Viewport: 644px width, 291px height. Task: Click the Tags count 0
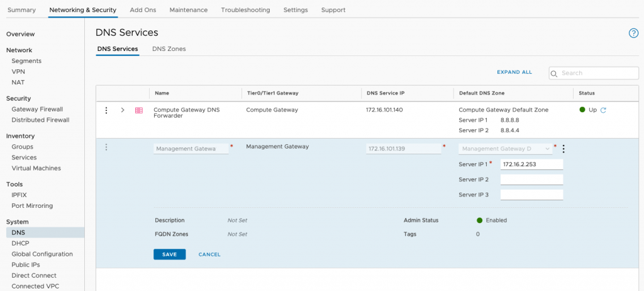tap(478, 234)
